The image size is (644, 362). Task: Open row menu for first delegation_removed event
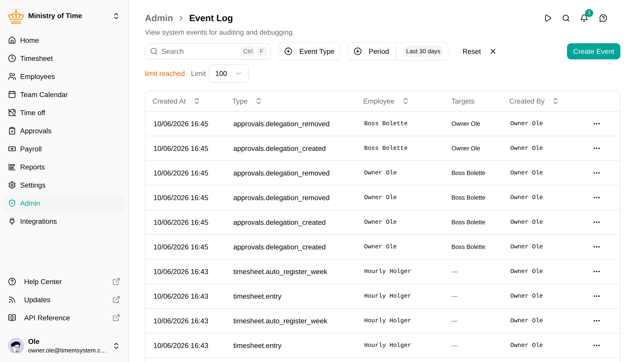597,124
